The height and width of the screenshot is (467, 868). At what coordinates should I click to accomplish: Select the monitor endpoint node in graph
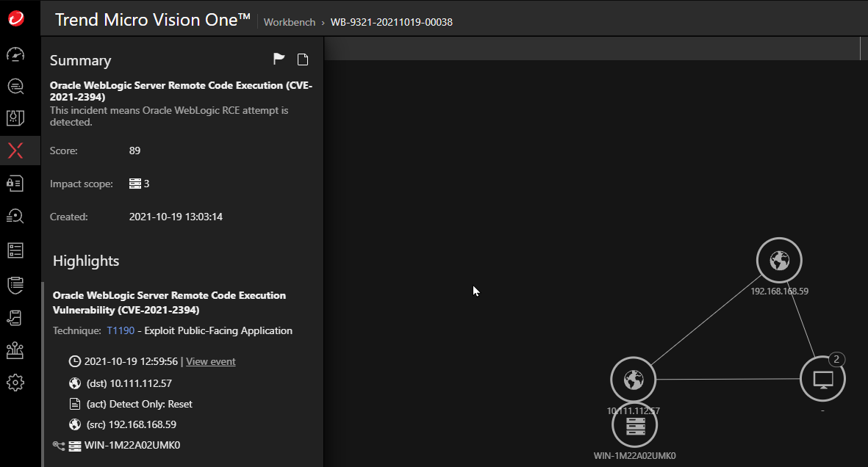click(x=822, y=379)
